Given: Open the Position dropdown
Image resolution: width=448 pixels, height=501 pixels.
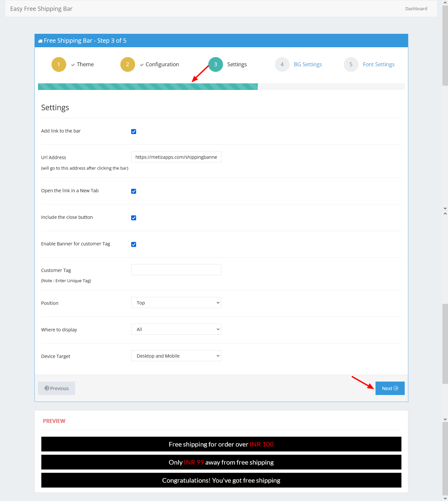Looking at the screenshot, I should [x=176, y=303].
